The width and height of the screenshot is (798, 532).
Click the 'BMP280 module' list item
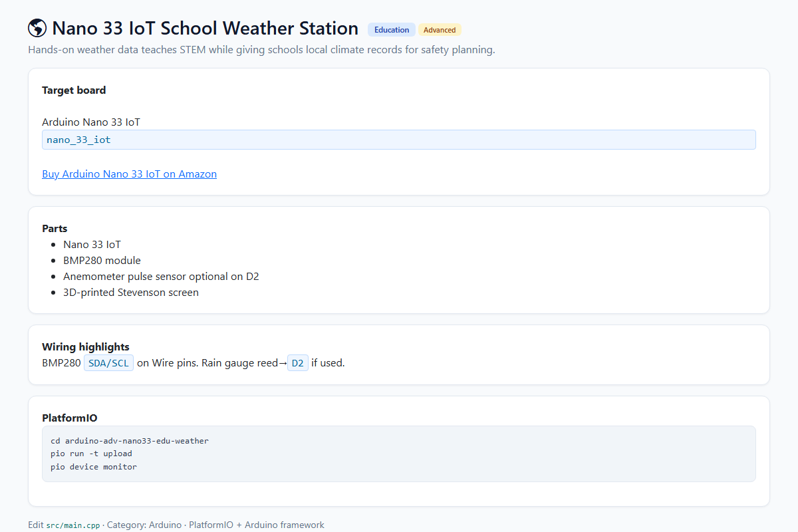102,261
